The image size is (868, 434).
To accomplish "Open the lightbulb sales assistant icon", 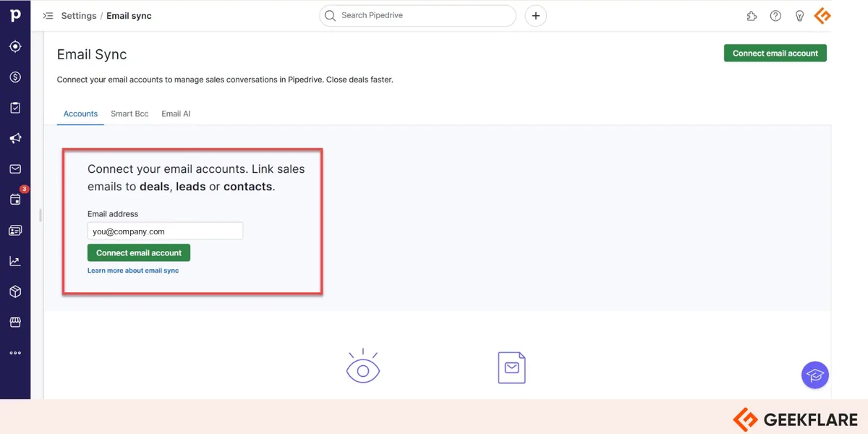I will (799, 16).
